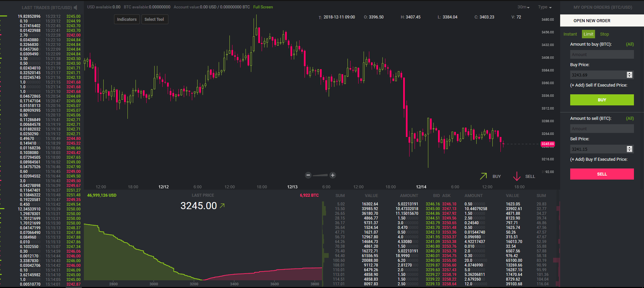Open the 30m timeframe dropdown

(x=523, y=7)
